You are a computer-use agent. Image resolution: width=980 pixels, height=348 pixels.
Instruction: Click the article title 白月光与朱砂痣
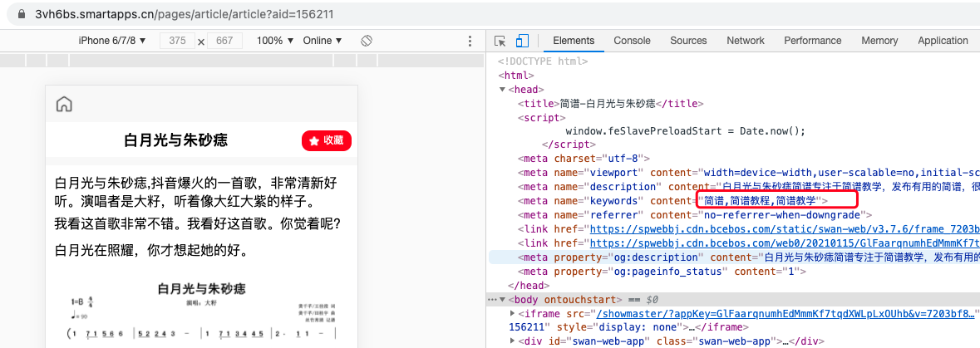175,140
